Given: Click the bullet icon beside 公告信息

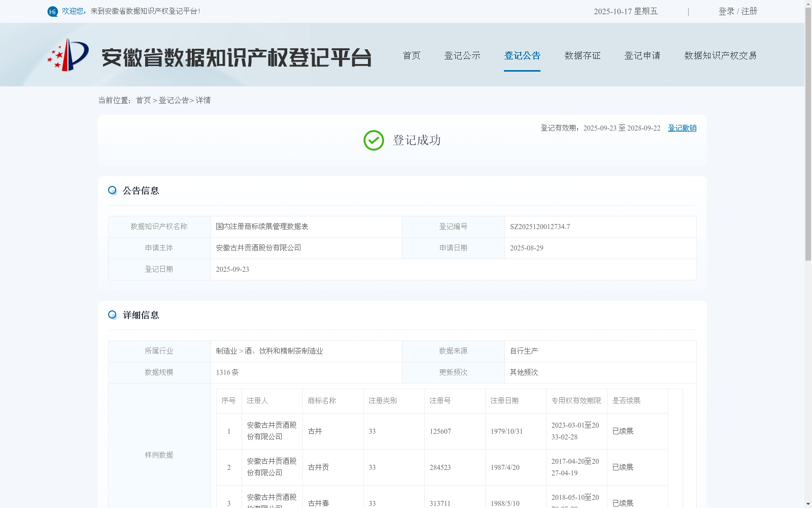Looking at the screenshot, I should point(113,190).
